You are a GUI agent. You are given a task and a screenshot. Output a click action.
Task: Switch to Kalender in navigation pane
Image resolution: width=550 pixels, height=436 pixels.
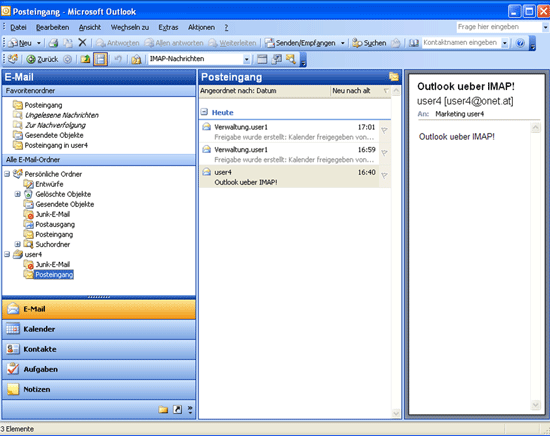click(x=99, y=329)
